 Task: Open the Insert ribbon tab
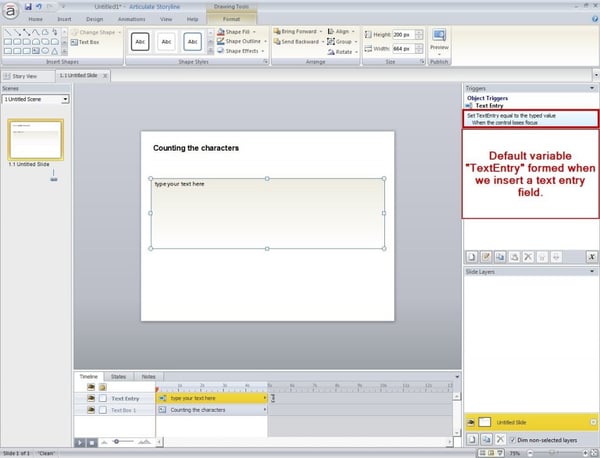(64, 19)
